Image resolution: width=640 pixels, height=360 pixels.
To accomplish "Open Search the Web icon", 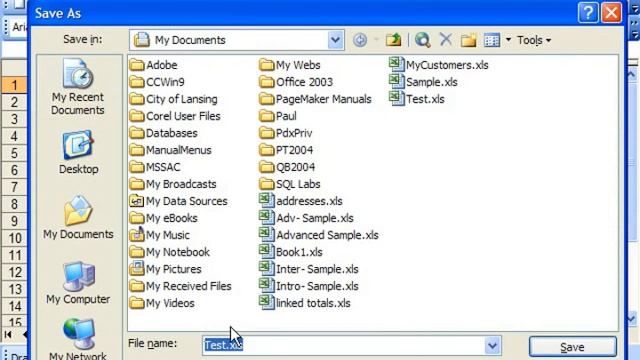I will 422,40.
